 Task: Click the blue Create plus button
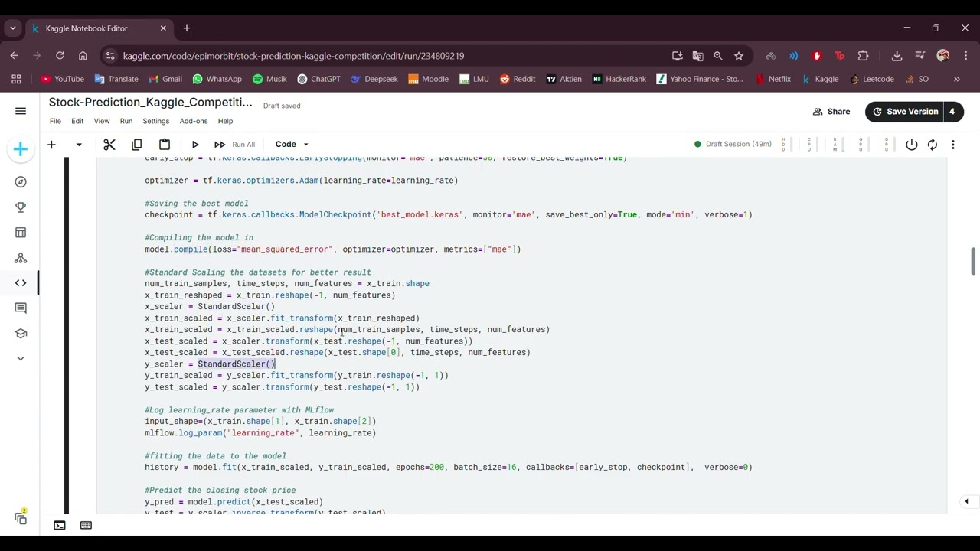(21, 149)
